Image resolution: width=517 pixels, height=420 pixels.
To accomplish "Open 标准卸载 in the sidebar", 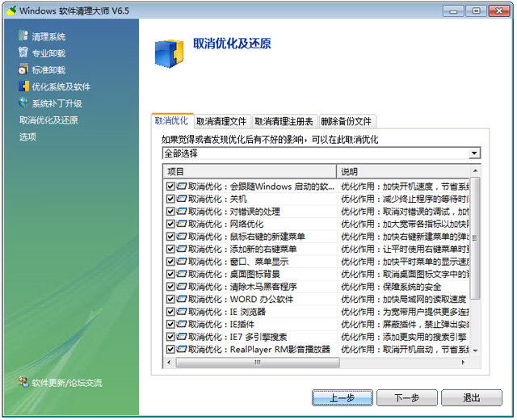I will [48, 70].
